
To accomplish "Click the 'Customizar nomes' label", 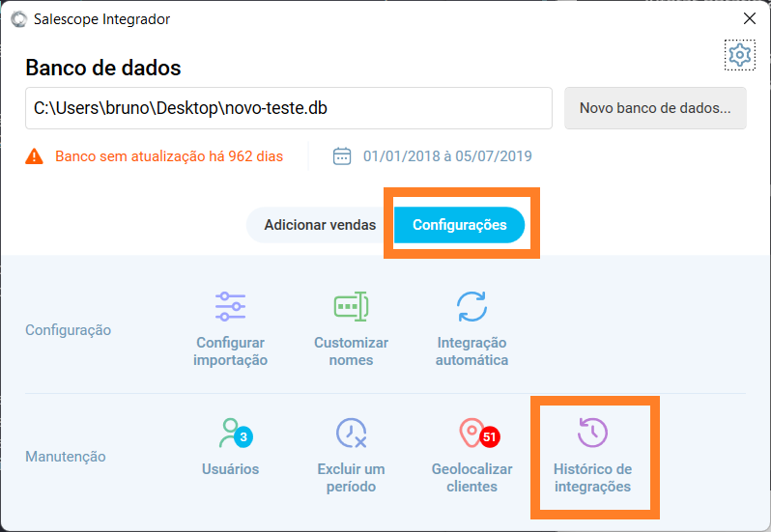I will [351, 351].
